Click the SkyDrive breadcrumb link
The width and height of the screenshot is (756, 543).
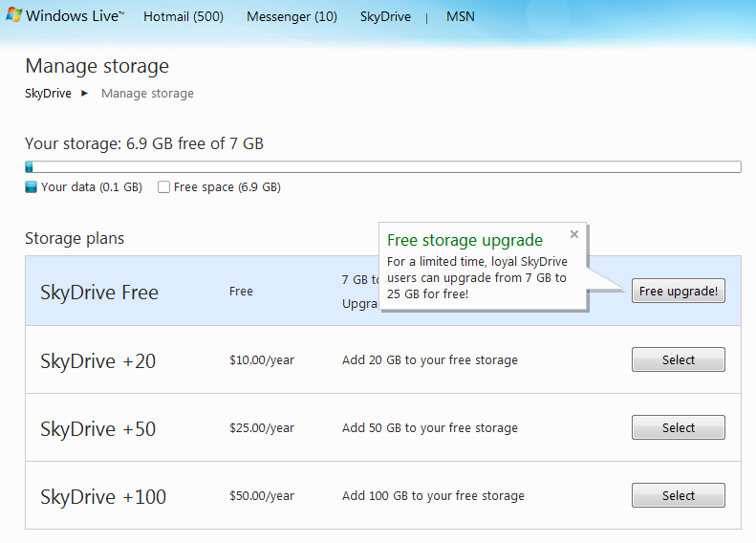(x=48, y=93)
